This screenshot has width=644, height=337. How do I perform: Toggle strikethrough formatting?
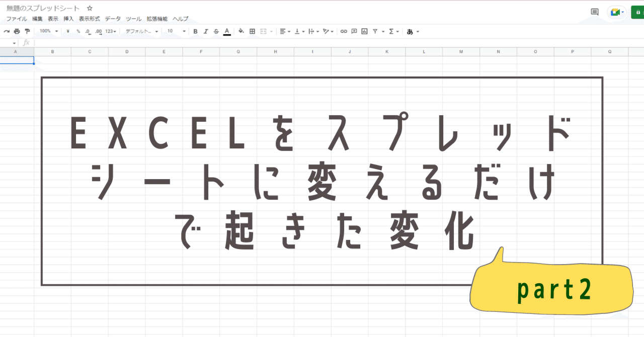[216, 31]
